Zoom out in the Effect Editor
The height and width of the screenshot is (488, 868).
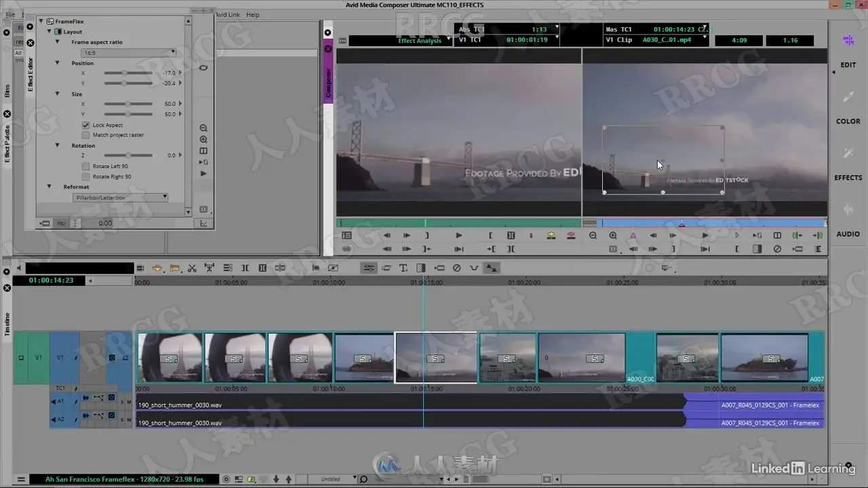point(203,128)
